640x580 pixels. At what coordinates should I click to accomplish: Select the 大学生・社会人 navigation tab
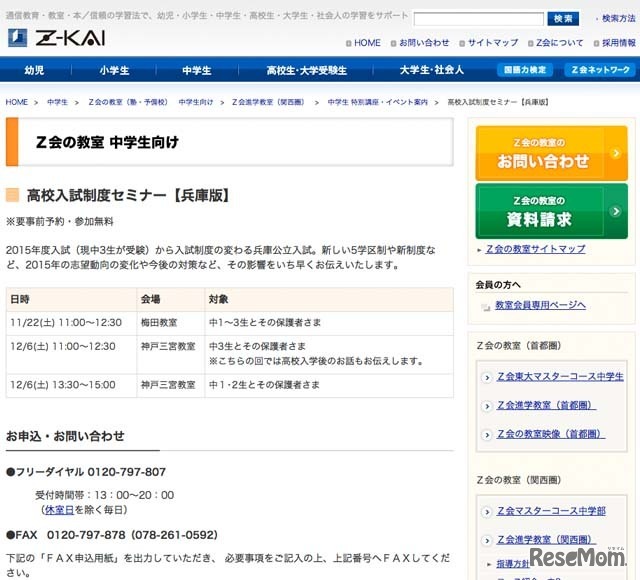tap(431, 70)
